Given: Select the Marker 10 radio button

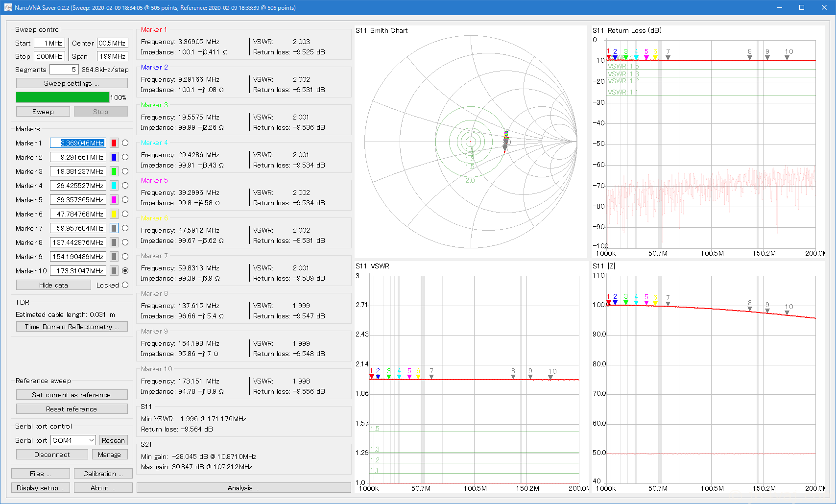Looking at the screenshot, I should click(x=125, y=271).
